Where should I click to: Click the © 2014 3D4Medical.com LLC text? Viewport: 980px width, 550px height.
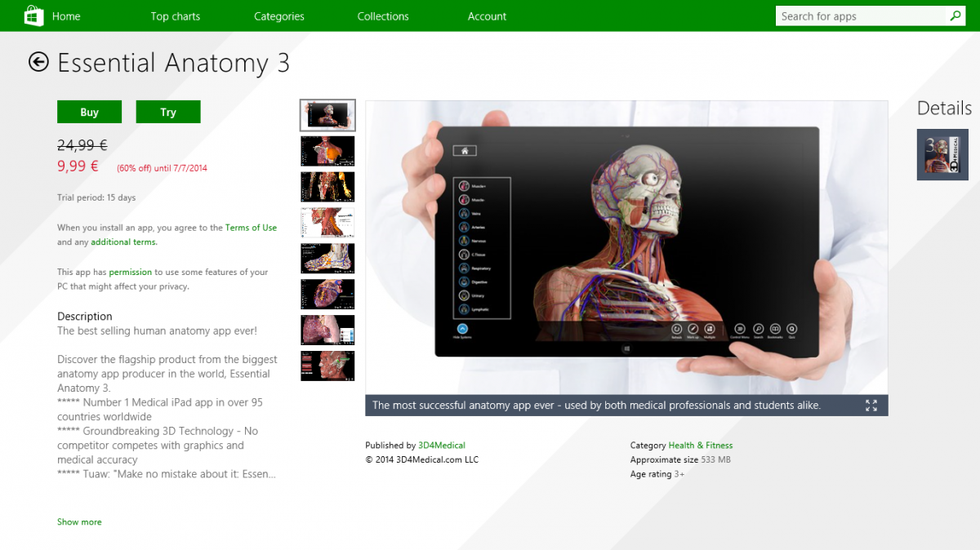coord(422,460)
